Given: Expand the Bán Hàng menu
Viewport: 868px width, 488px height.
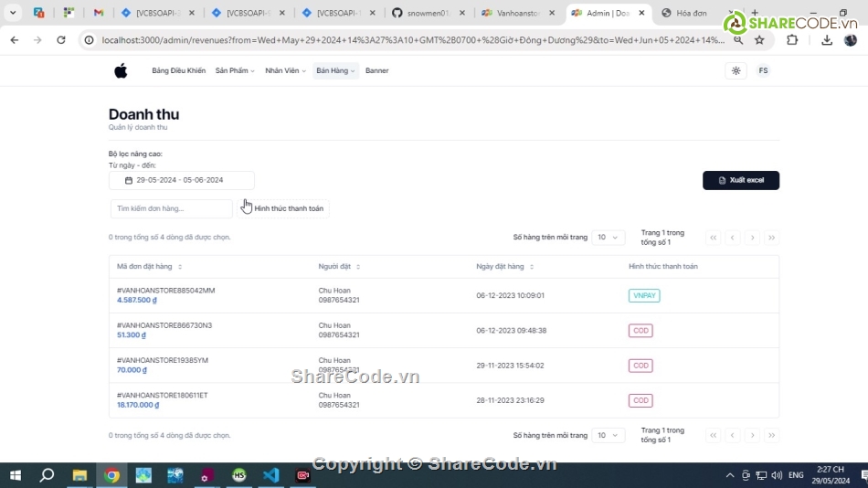Looking at the screenshot, I should pos(335,71).
